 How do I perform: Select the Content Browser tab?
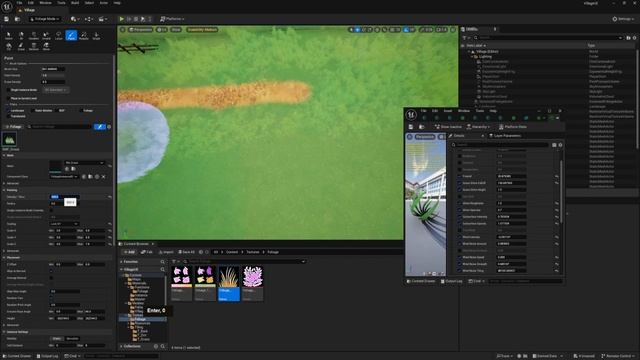tap(136, 244)
